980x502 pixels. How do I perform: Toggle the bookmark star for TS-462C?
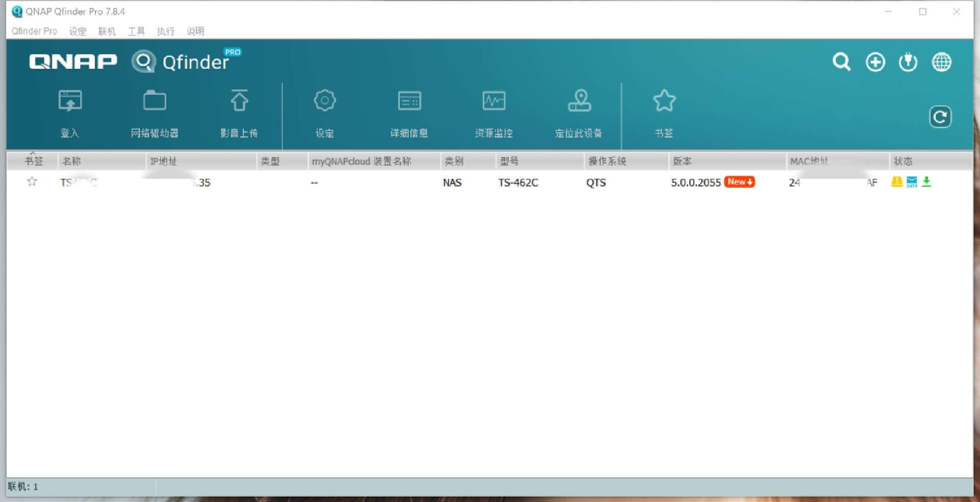click(32, 182)
